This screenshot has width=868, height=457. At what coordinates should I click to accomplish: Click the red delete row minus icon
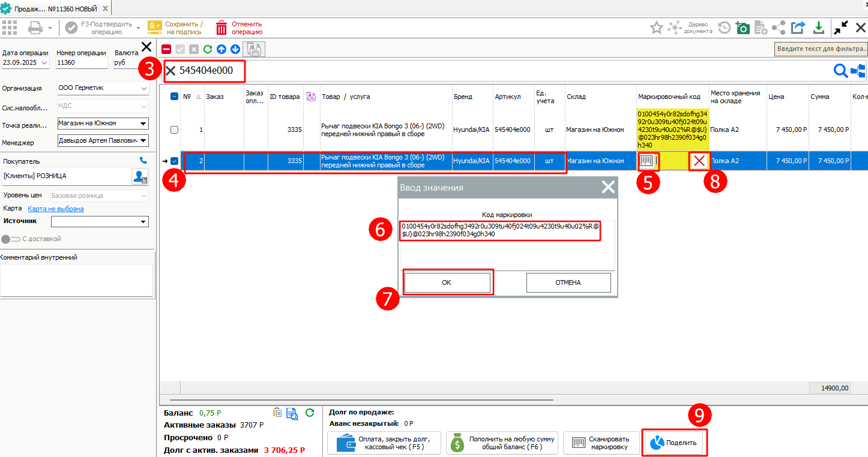pyautogui.click(x=166, y=49)
